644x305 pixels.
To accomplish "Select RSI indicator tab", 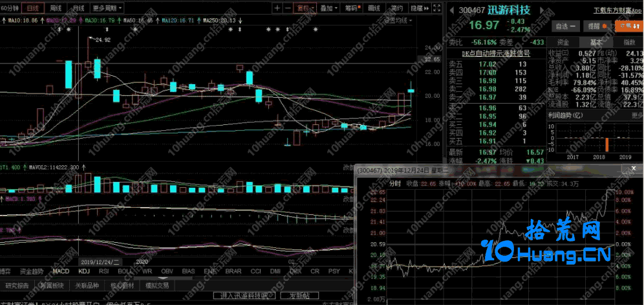I will pos(103,272).
